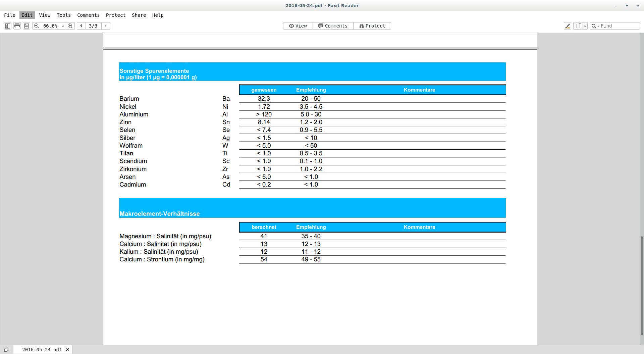This screenshot has height=354, width=644.
Task: Zoom out with the minus magnifier
Action: coord(37,26)
